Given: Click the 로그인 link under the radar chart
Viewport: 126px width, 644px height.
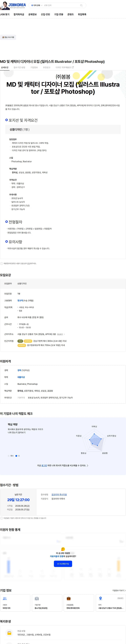Looking at the screenshot, I should coord(44,465).
